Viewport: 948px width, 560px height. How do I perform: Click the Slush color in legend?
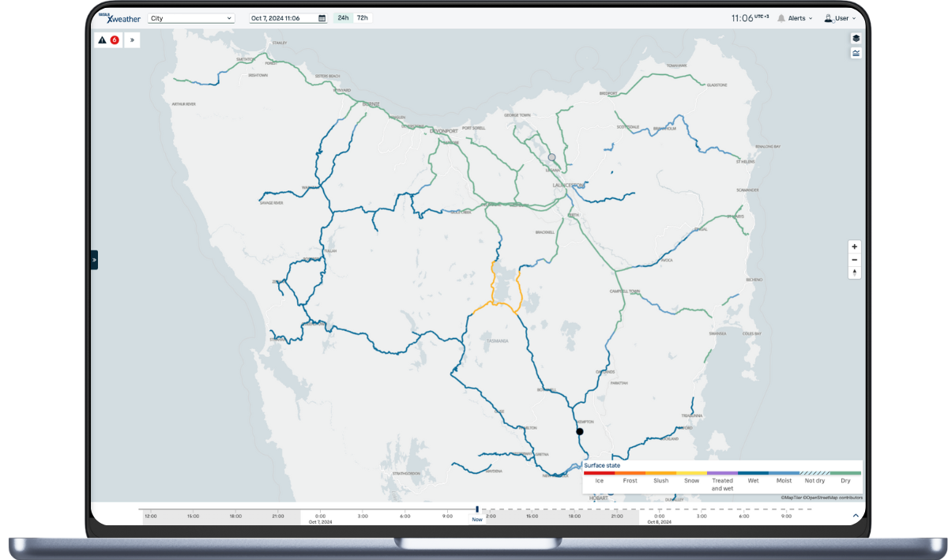(660, 473)
